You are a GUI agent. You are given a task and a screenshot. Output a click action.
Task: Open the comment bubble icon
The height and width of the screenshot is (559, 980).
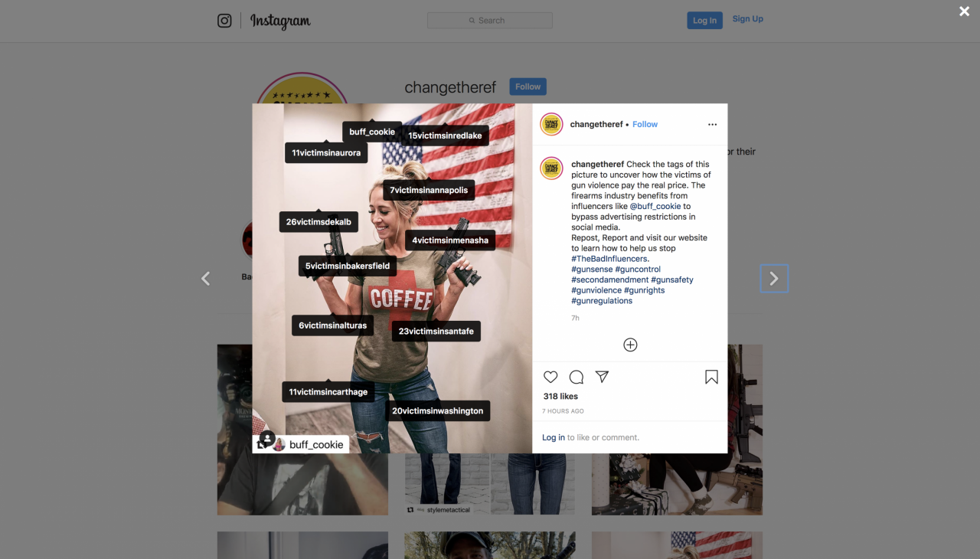[x=577, y=377]
